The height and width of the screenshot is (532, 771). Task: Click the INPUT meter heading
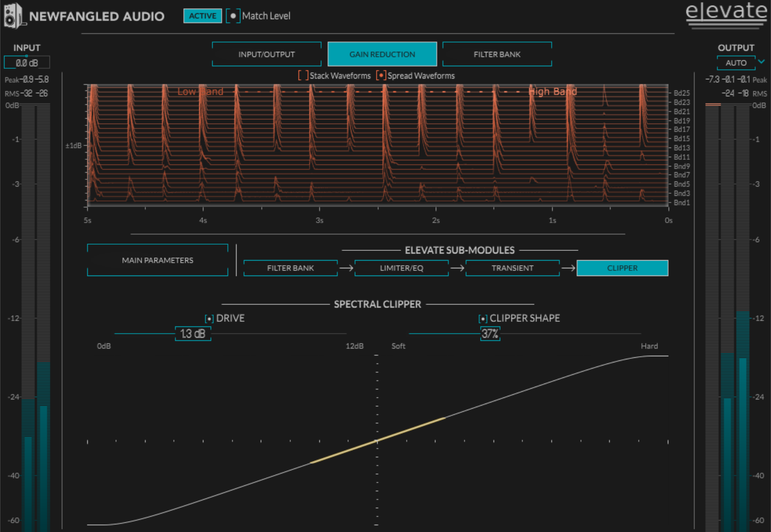[x=27, y=48]
